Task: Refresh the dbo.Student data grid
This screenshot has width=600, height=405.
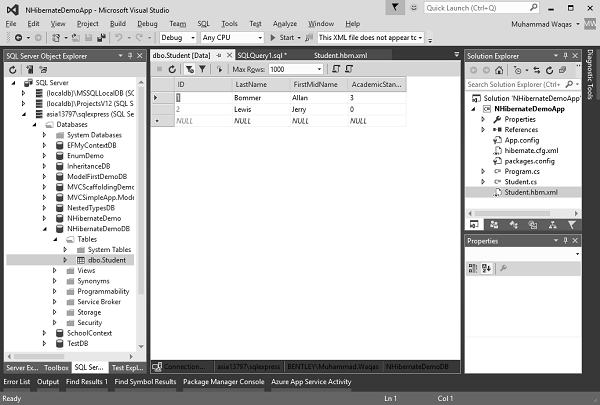Action: (x=172, y=69)
